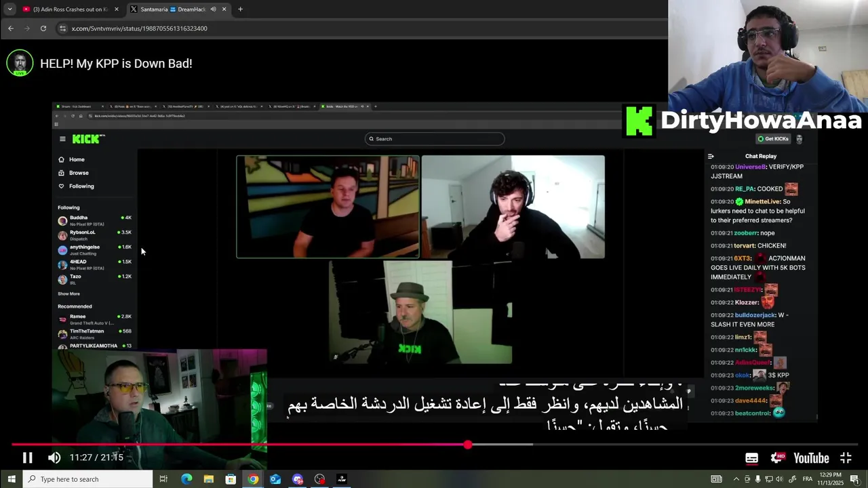Pause the video playback
The image size is (868, 488).
[x=27, y=457]
